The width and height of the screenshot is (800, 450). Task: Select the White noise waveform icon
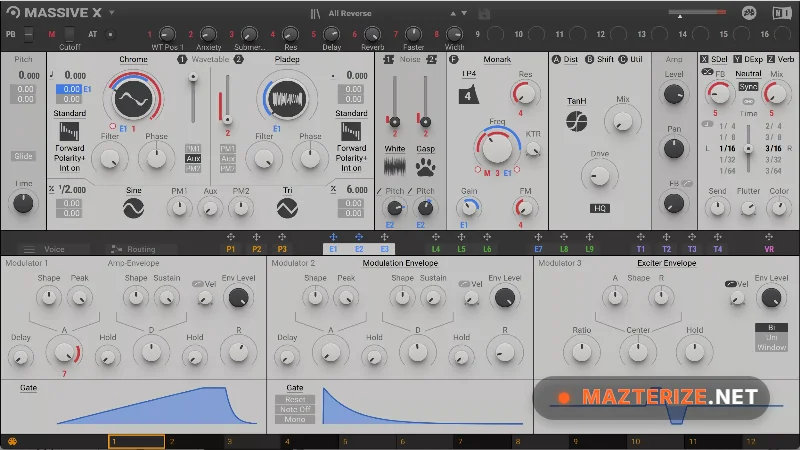pos(394,166)
